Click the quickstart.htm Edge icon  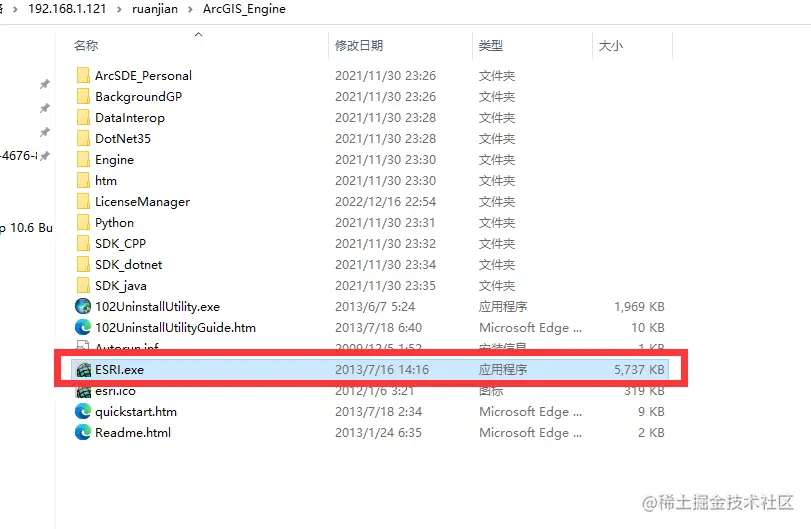(x=83, y=412)
